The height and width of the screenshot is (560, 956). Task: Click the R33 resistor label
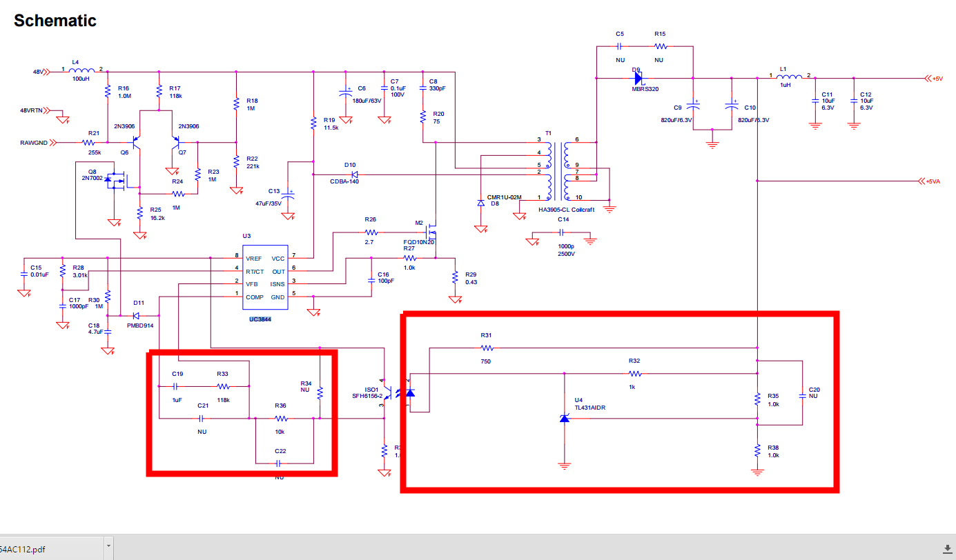coord(222,374)
